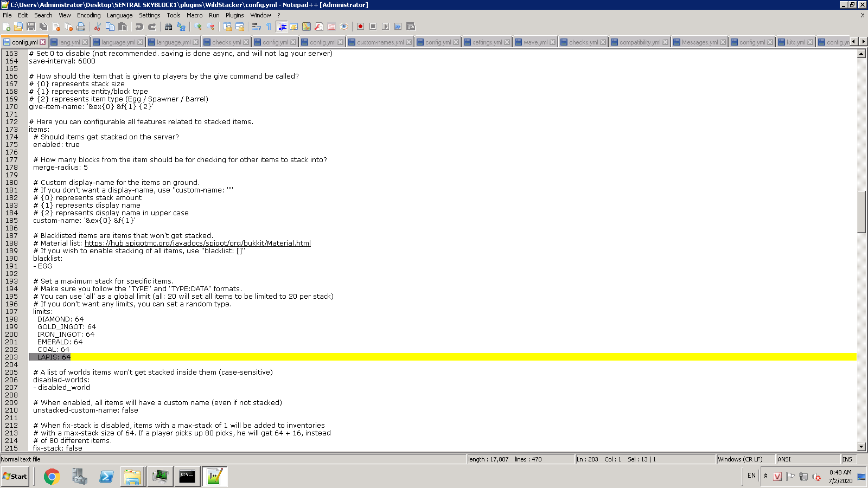Toggle the indent guide toolbar button

282,27
